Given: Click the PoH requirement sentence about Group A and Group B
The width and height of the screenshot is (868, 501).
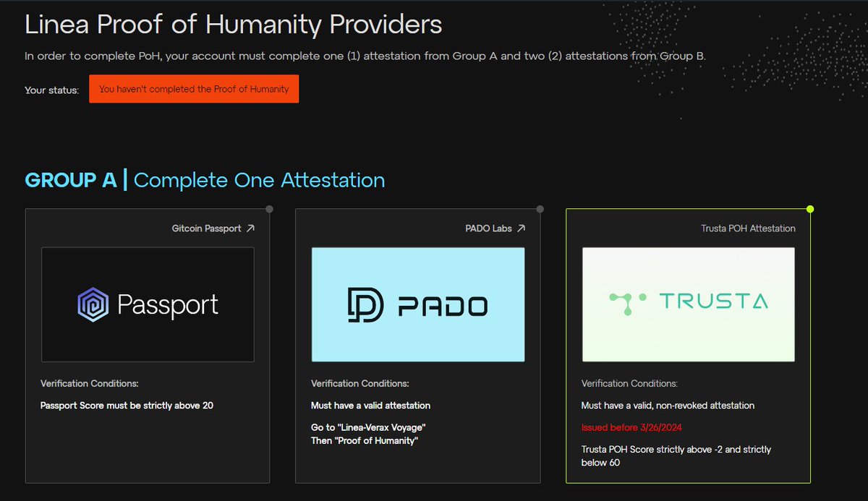Looking at the screenshot, I should coord(365,56).
